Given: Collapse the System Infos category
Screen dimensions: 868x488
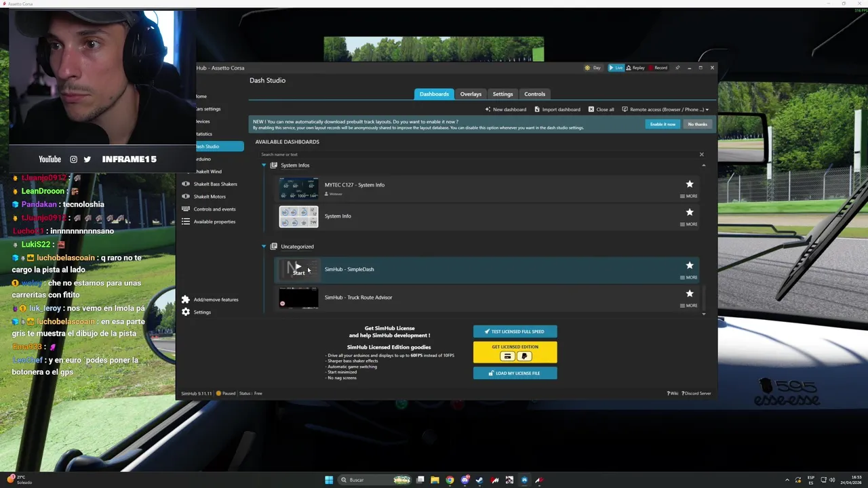Looking at the screenshot, I should (x=264, y=165).
